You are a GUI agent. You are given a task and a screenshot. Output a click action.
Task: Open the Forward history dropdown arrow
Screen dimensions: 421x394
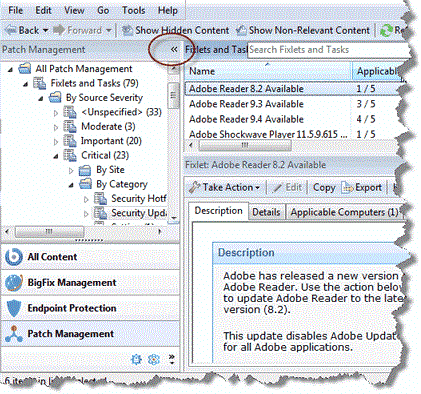109,30
